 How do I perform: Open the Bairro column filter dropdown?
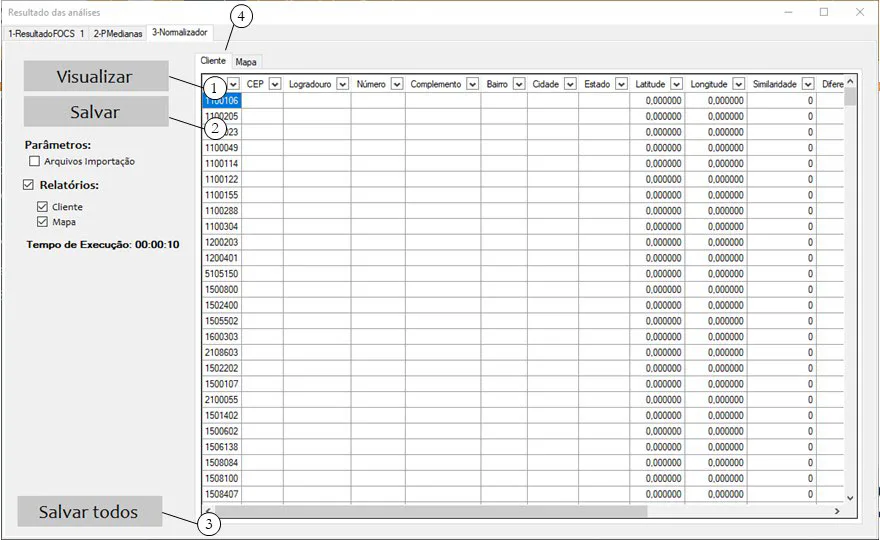tap(519, 84)
